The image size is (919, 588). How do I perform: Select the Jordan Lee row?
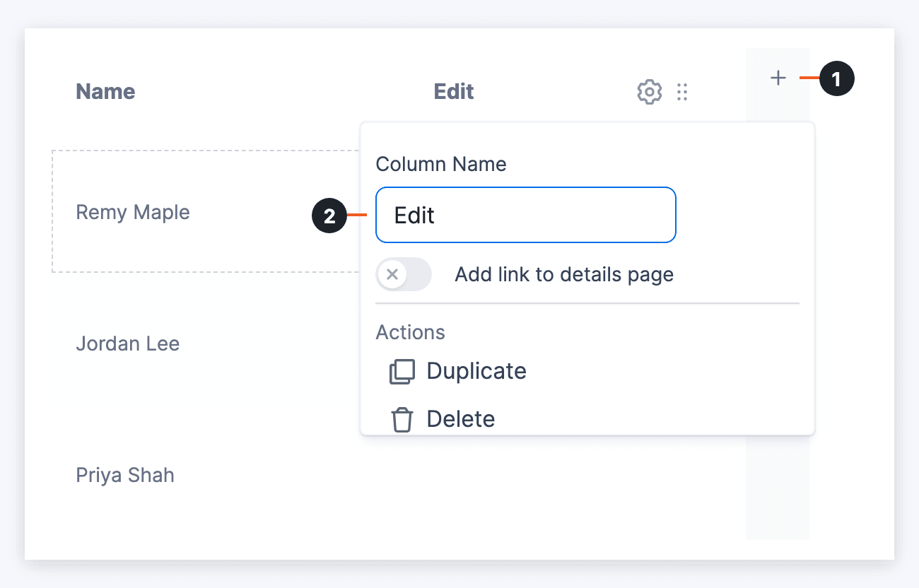[x=128, y=344]
